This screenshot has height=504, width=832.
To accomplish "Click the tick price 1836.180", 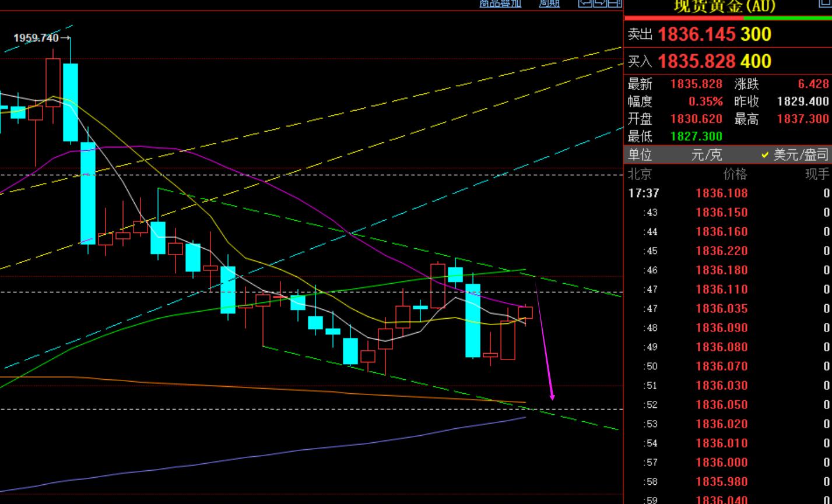I will (722, 270).
